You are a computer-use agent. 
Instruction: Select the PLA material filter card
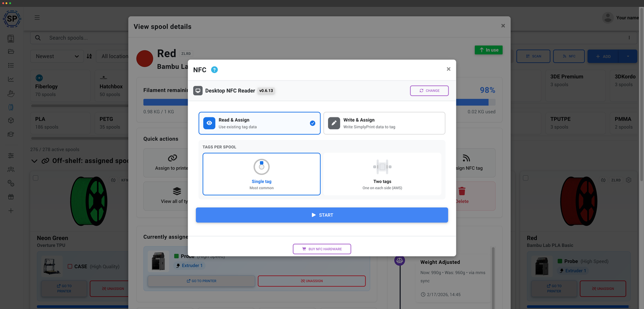point(60,122)
